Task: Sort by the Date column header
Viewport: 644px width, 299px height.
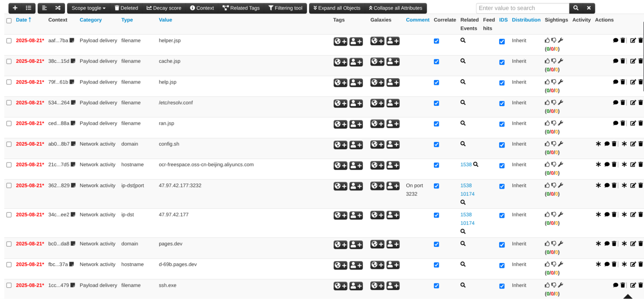Action: click(24, 20)
